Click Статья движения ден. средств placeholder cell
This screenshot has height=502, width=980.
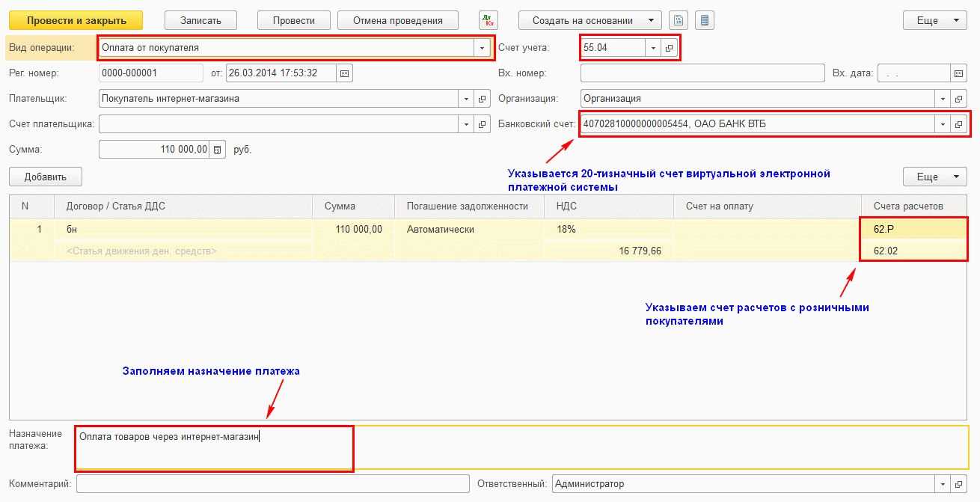(x=183, y=251)
